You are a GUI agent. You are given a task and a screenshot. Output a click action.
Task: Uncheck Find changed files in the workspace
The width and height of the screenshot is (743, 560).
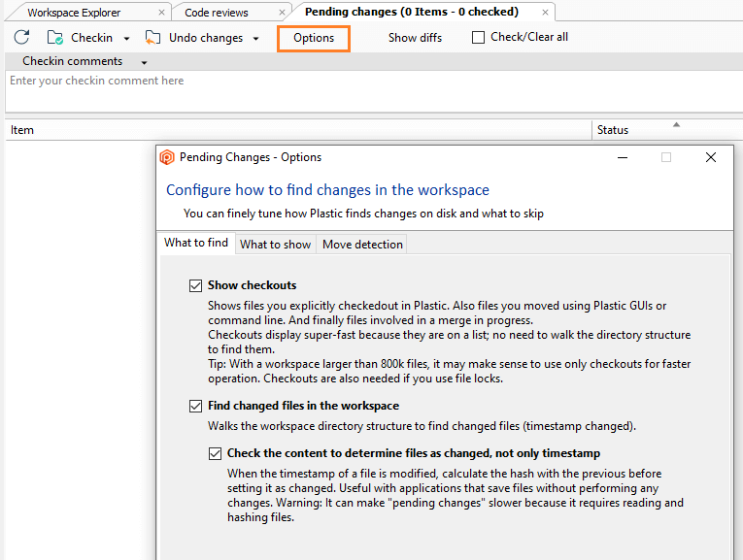click(x=195, y=406)
